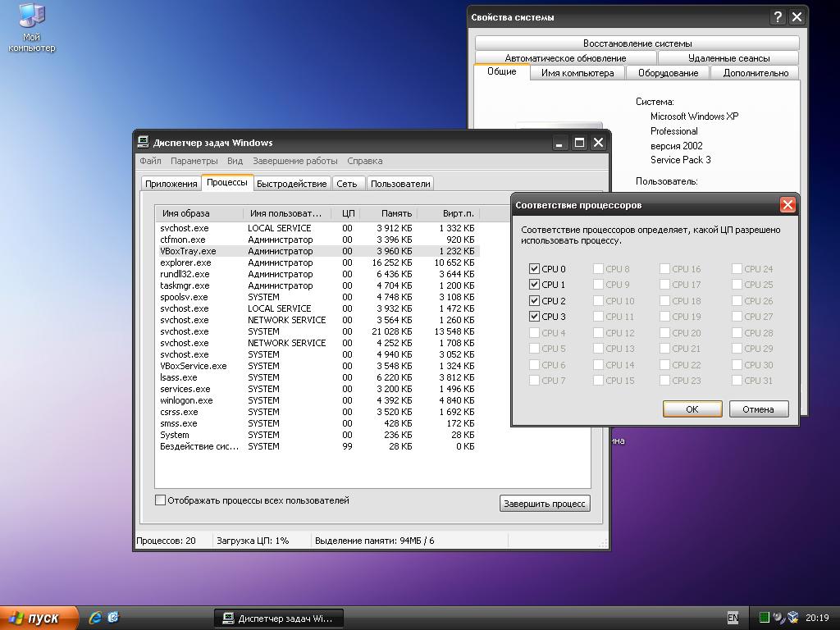Switch to the Оборудование tab in System Properties

coord(668,73)
